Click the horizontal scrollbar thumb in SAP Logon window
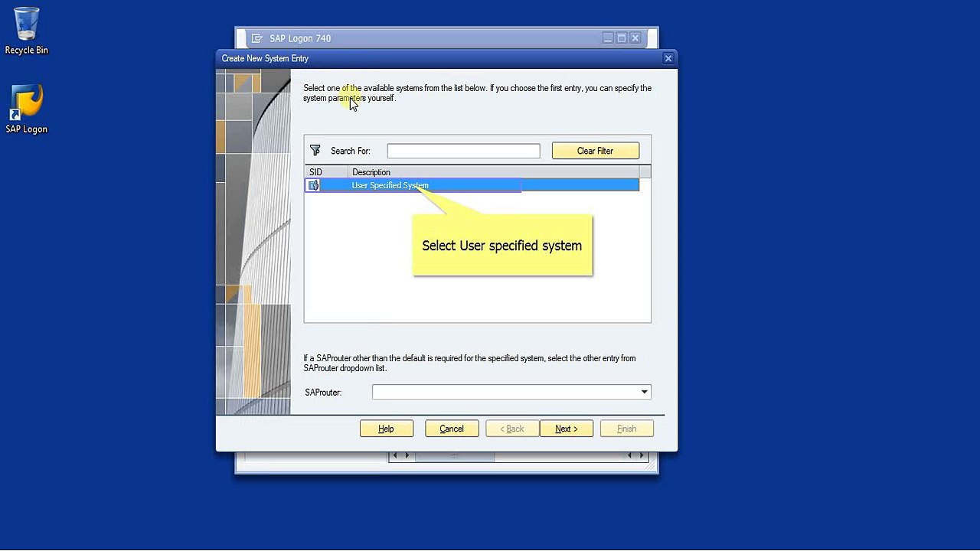Image resolution: width=980 pixels, height=551 pixels. click(455, 456)
